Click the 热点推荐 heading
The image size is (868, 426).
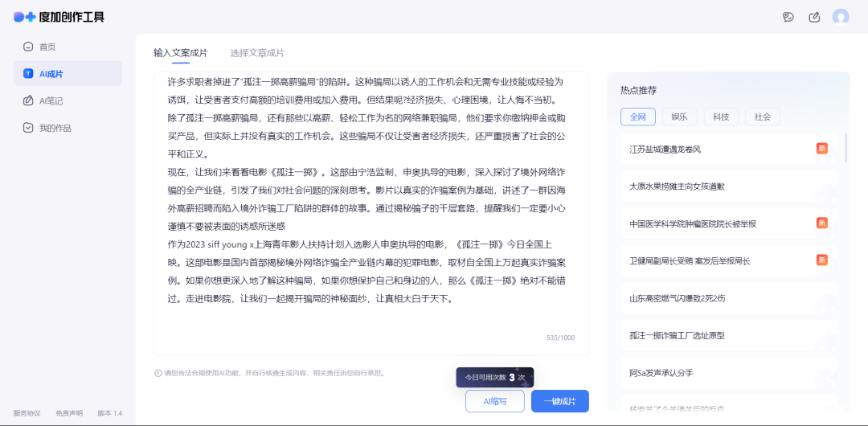click(x=639, y=90)
